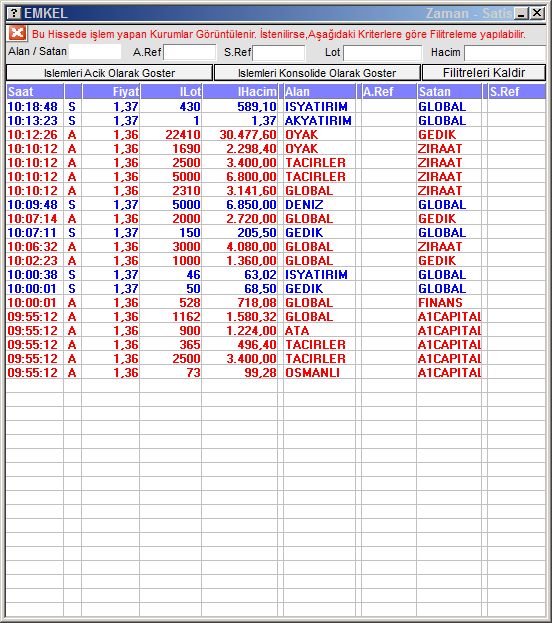Screen dimensions: 552x623
Task: Click volume value 99,28
Action: click(x=261, y=373)
